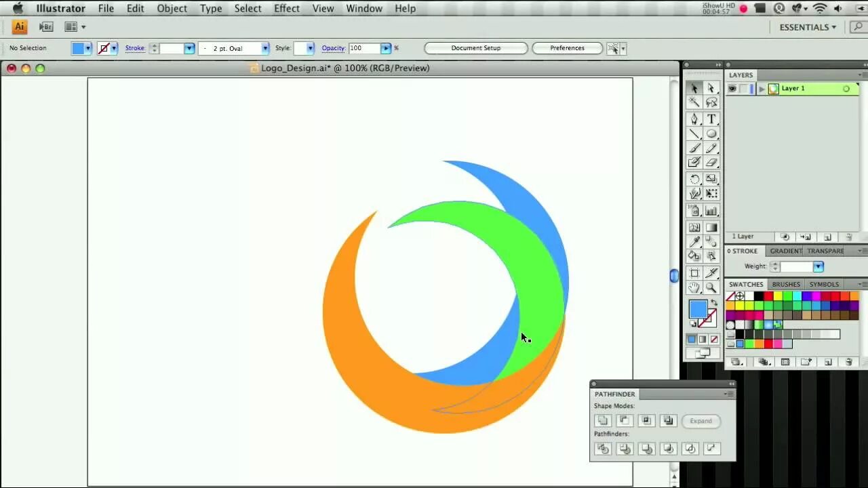Viewport: 868px width, 488px height.
Task: Select the Rotate tool
Action: [694, 180]
